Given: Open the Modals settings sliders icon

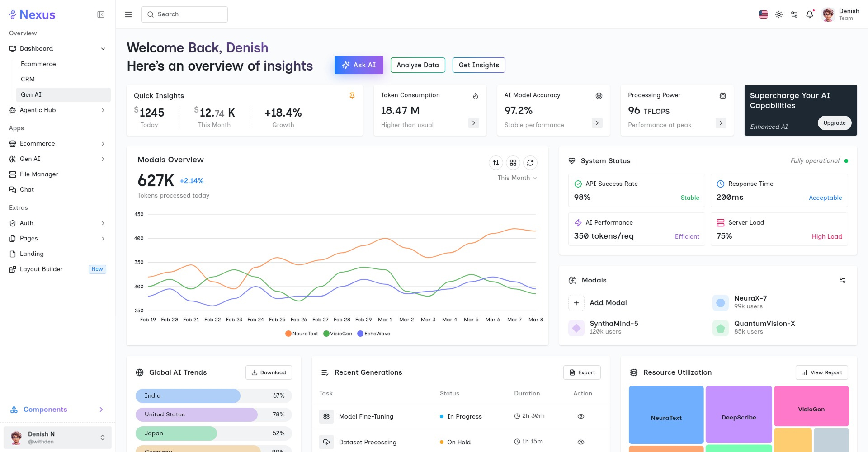Looking at the screenshot, I should (843, 280).
